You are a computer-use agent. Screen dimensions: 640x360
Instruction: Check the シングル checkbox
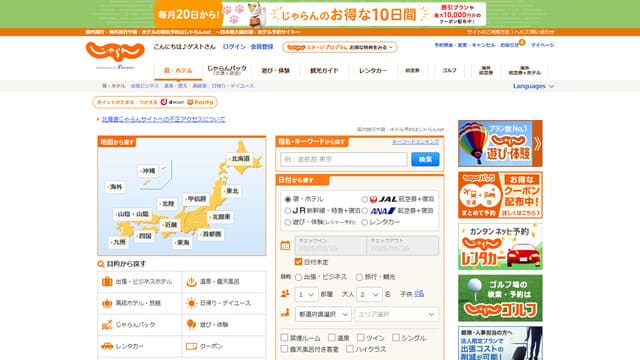click(x=396, y=338)
